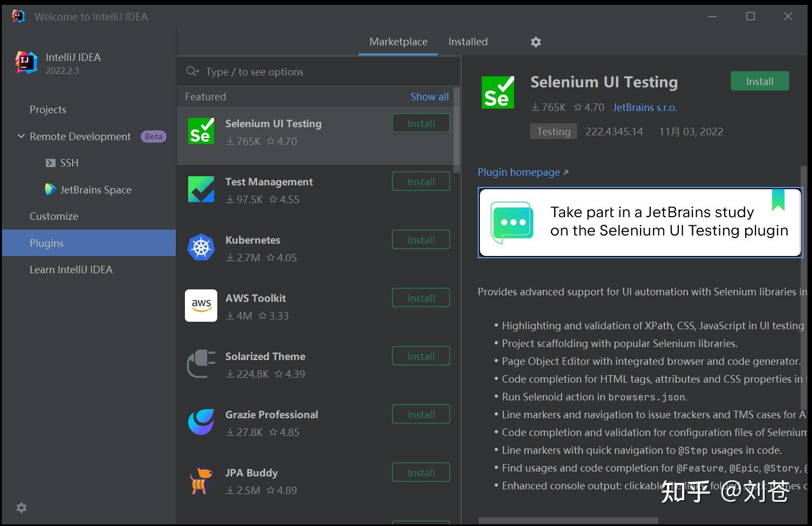Open the search filter options dropdown
This screenshot has width=812, height=526.
click(x=192, y=71)
